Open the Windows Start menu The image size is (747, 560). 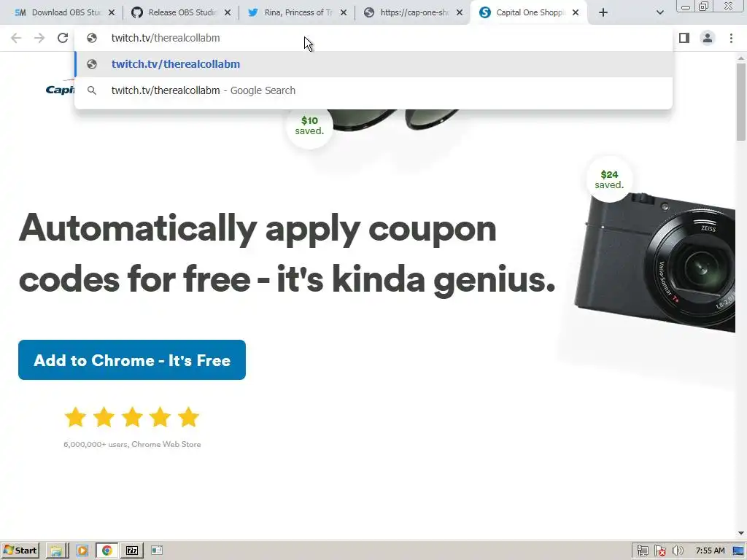pyautogui.click(x=20, y=551)
